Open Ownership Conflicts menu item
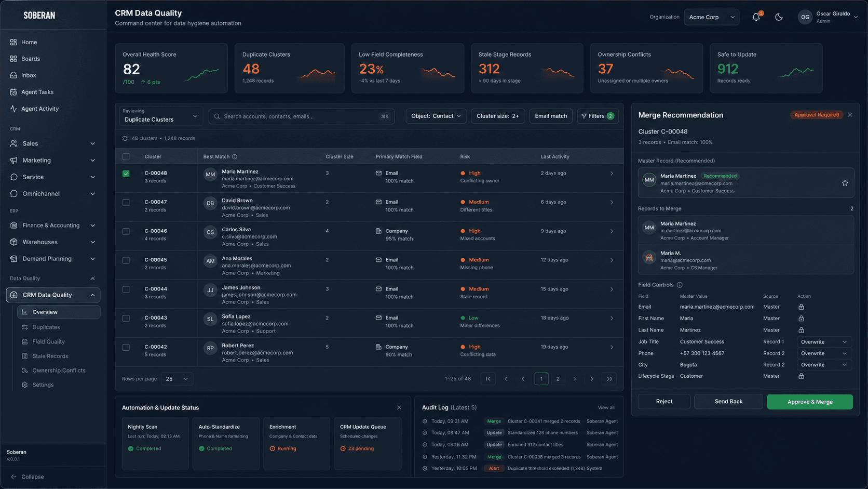Image resolution: width=868 pixels, height=489 pixels. tap(59, 371)
